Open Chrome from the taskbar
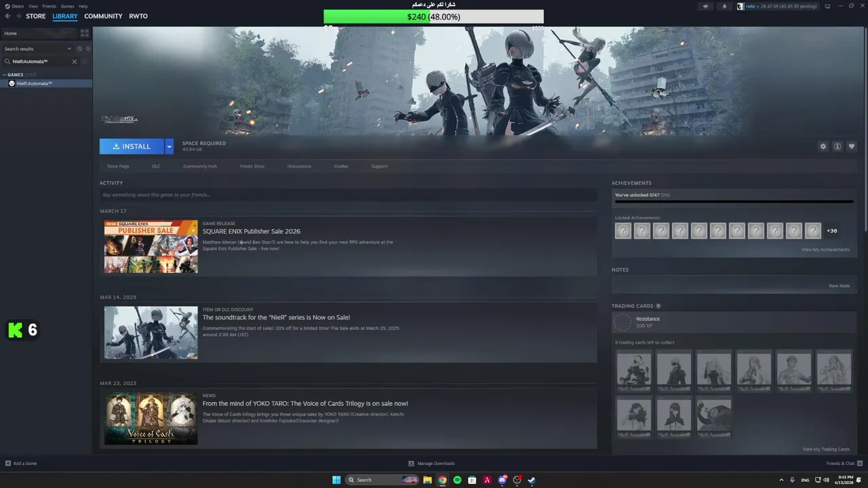 [442, 480]
